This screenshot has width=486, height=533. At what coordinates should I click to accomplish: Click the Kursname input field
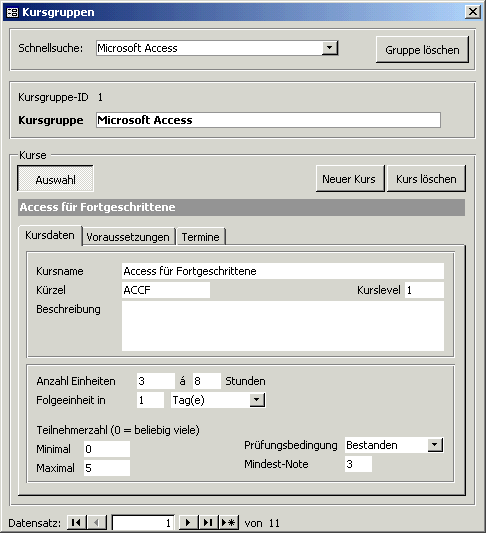coord(283,271)
